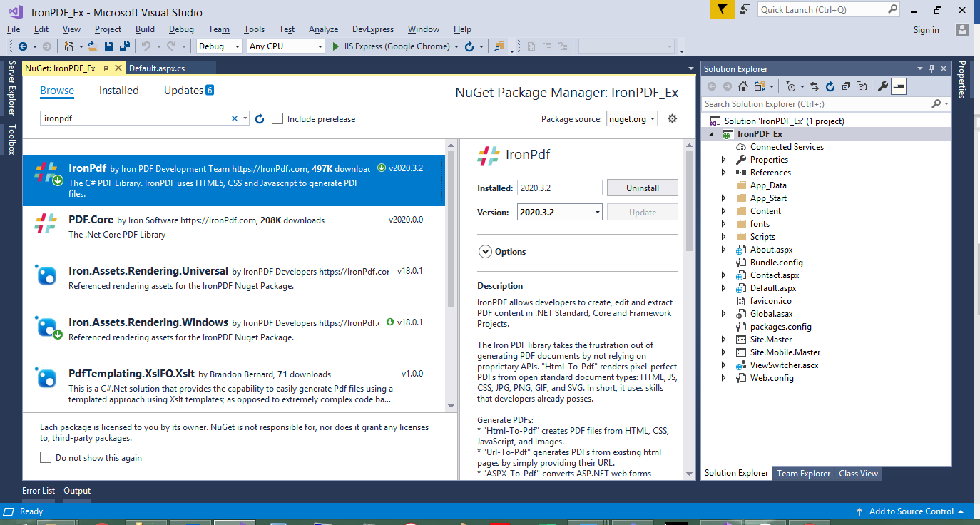Clear the ironpdf search text
The width and height of the screenshot is (980, 525).
coord(235,118)
